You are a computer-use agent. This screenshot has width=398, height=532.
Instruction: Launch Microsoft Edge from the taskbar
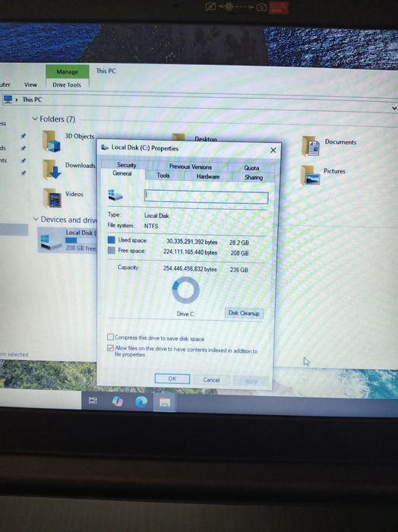click(x=141, y=402)
